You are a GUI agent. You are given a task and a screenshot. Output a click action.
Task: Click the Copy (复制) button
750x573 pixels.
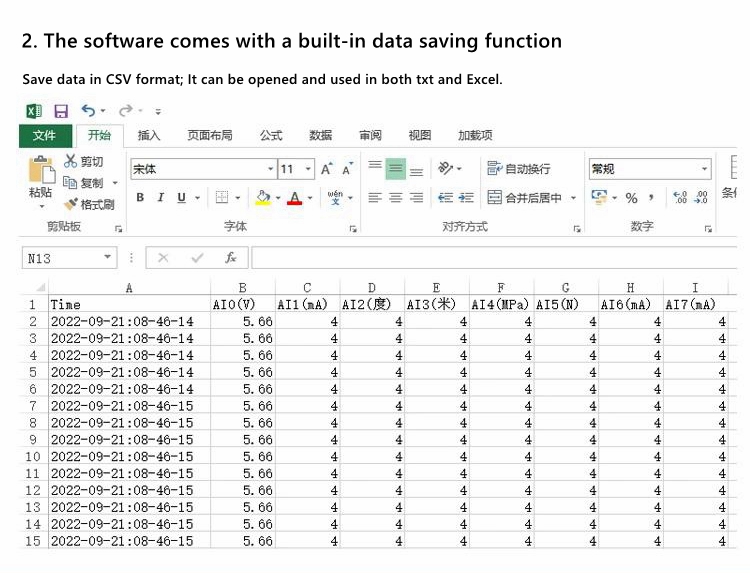pyautogui.click(x=84, y=183)
